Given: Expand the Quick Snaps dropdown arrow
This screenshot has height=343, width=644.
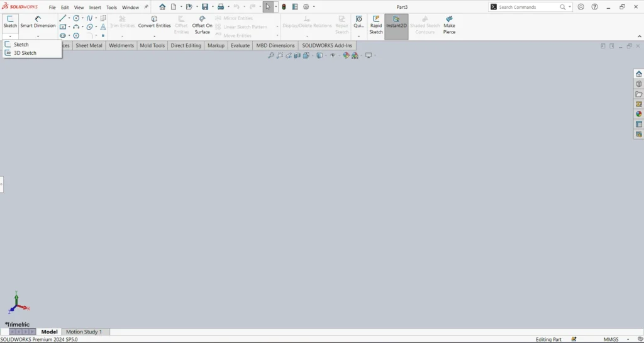Looking at the screenshot, I should point(359,36).
